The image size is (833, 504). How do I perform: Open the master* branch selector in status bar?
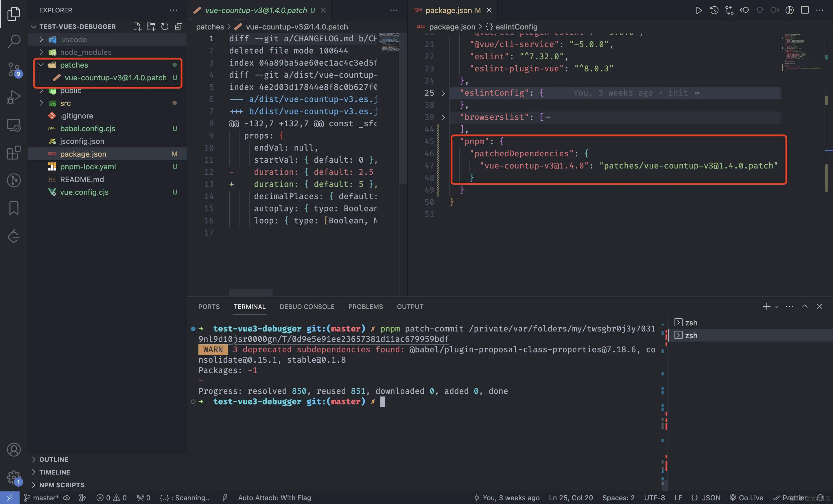41,498
